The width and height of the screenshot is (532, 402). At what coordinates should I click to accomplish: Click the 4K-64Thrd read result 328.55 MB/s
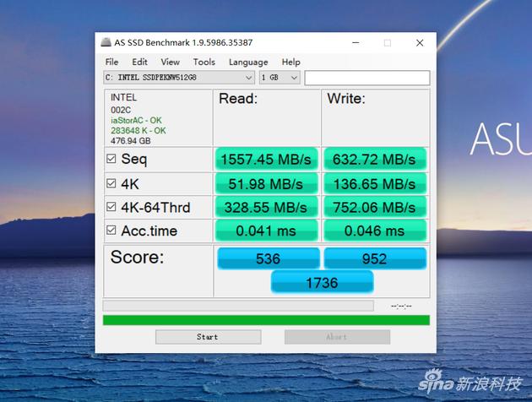point(266,207)
